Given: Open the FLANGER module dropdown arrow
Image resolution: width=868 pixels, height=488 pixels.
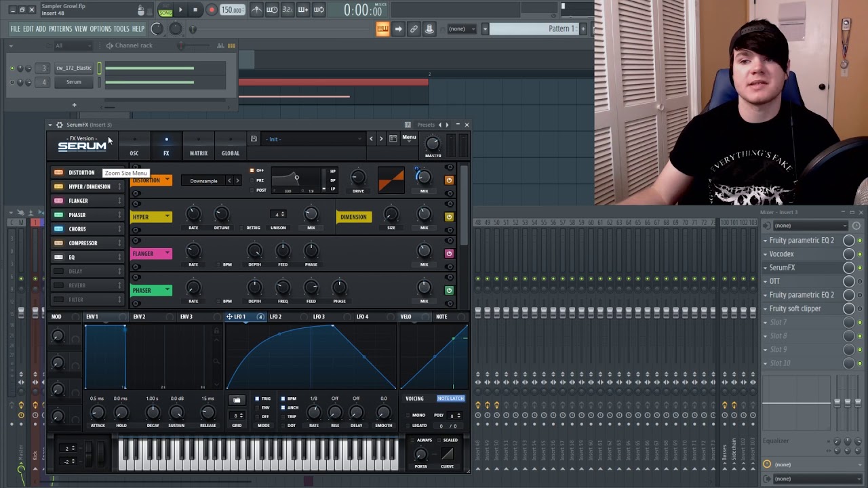Looking at the screenshot, I should [x=167, y=253].
